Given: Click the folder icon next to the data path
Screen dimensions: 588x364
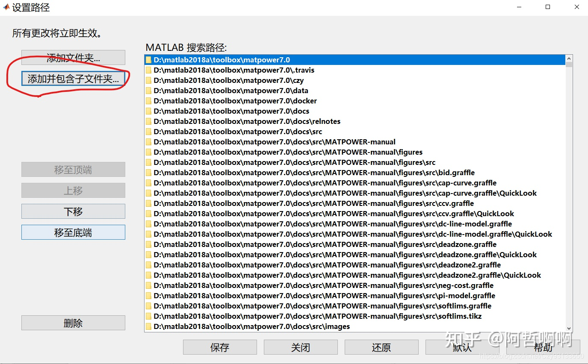Looking at the screenshot, I should click(x=148, y=90).
